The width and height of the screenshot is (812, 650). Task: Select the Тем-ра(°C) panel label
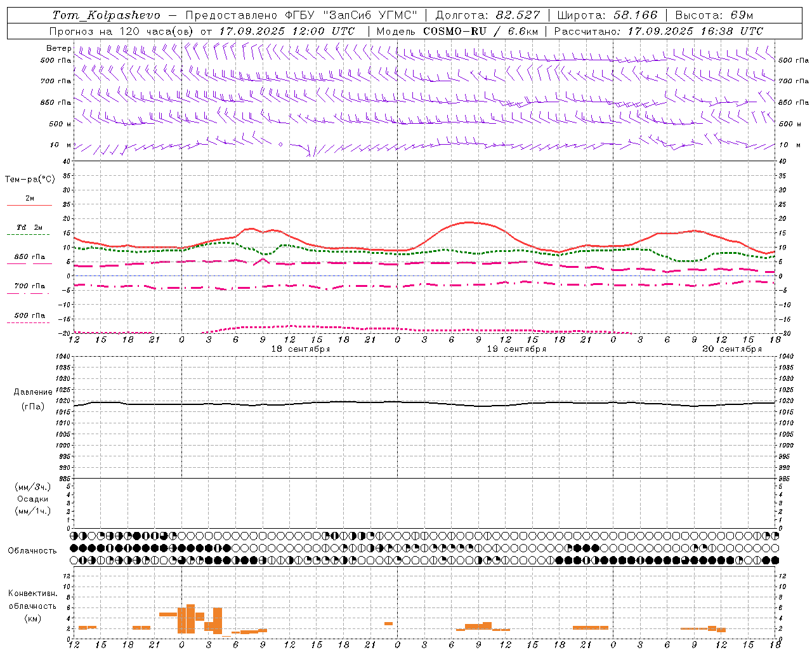(30, 180)
